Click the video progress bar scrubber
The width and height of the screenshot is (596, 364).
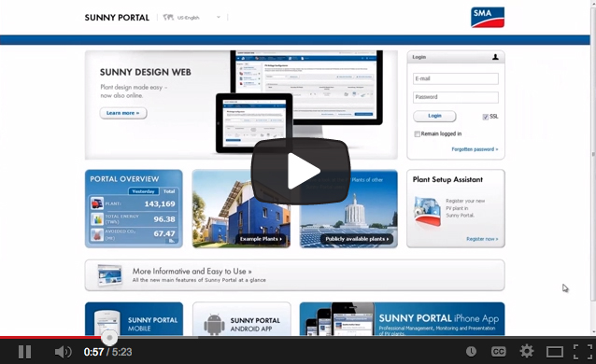(109, 338)
